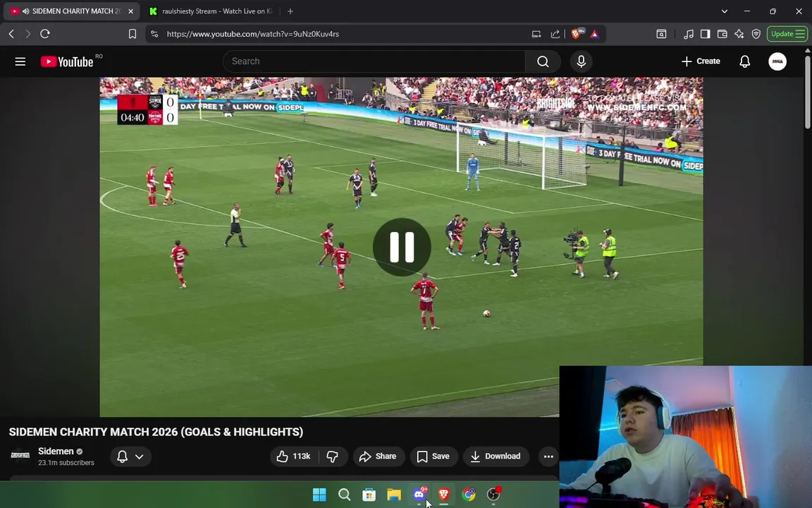
Task: Click the YouTube search magnifier button
Action: point(543,61)
